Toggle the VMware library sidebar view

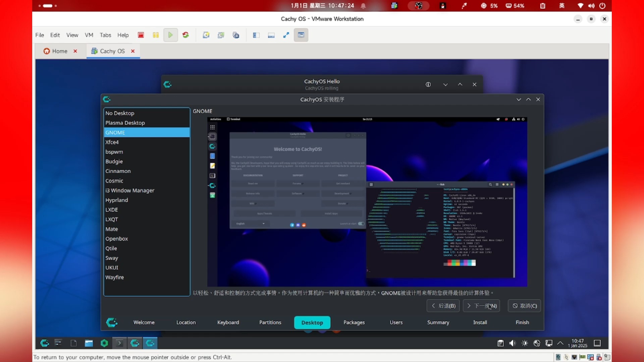tap(256, 35)
